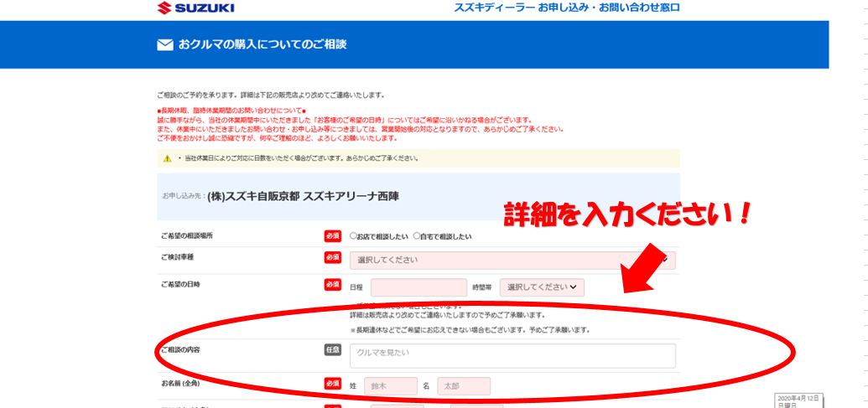The width and height of the screenshot is (868, 408).
Task: Click the 姓 name input field
Action: (x=391, y=386)
